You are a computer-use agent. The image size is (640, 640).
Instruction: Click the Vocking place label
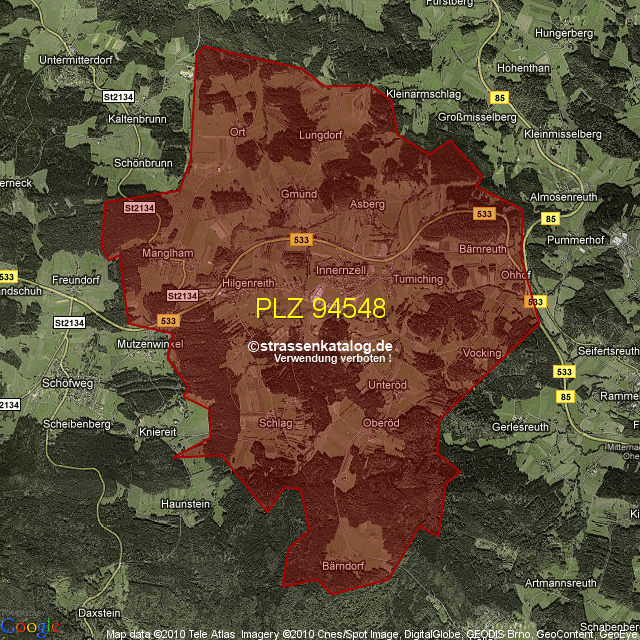click(x=482, y=353)
